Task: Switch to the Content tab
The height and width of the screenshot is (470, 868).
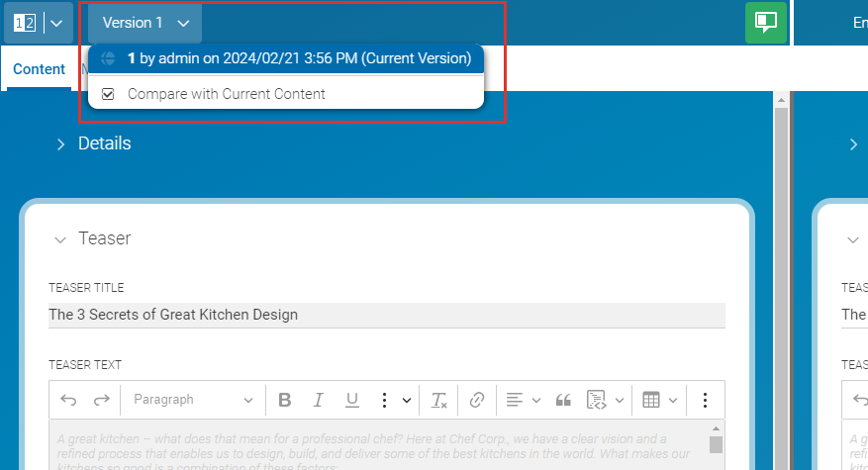Action: point(39,69)
